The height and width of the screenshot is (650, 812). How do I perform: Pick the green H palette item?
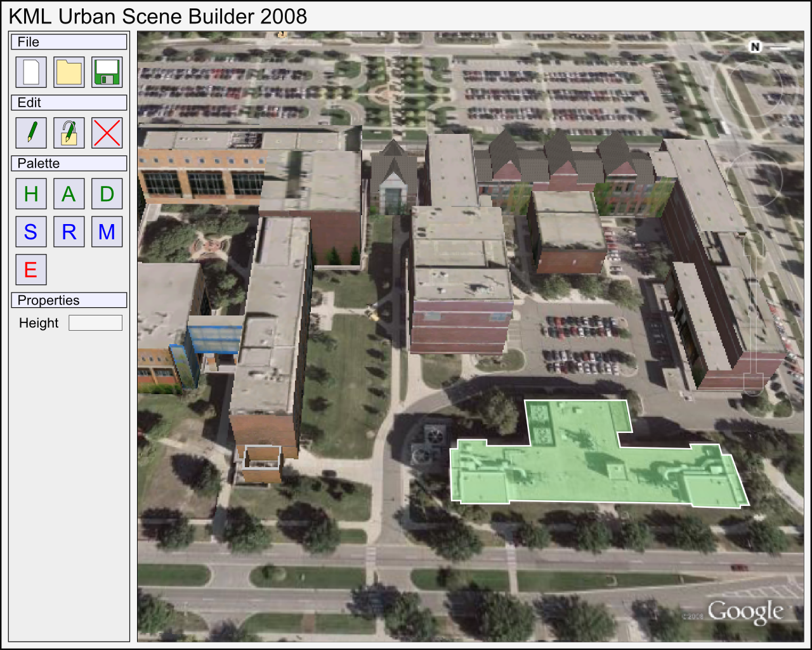(x=31, y=194)
